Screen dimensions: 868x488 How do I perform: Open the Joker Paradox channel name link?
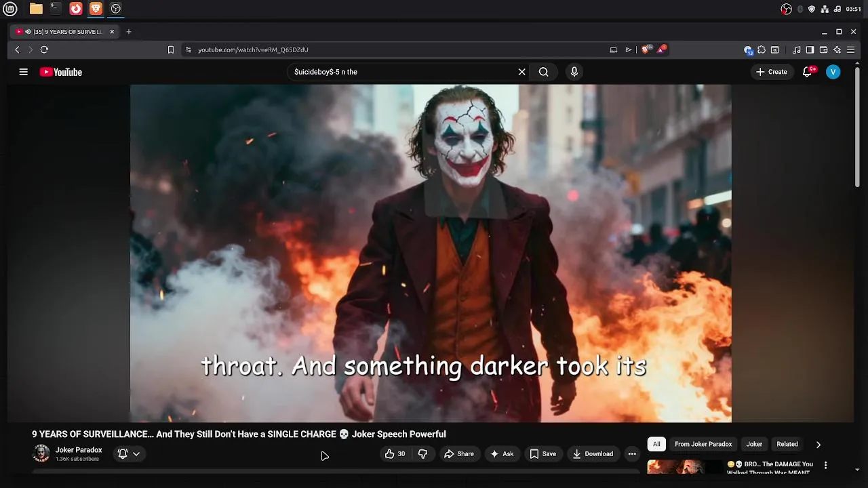point(79,450)
